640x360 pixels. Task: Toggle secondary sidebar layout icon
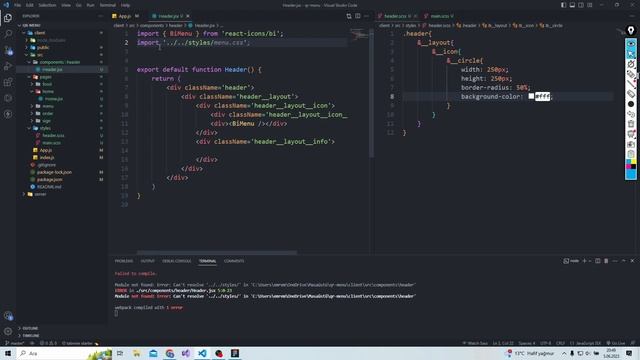click(581, 5)
